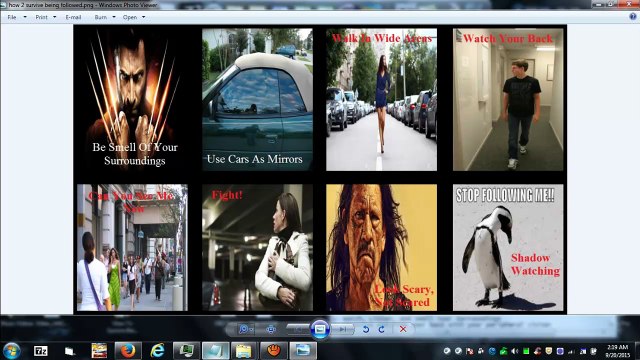Launch Internet Explorer from the taskbar
Viewport: 640px width, 360px height.
(x=157, y=351)
